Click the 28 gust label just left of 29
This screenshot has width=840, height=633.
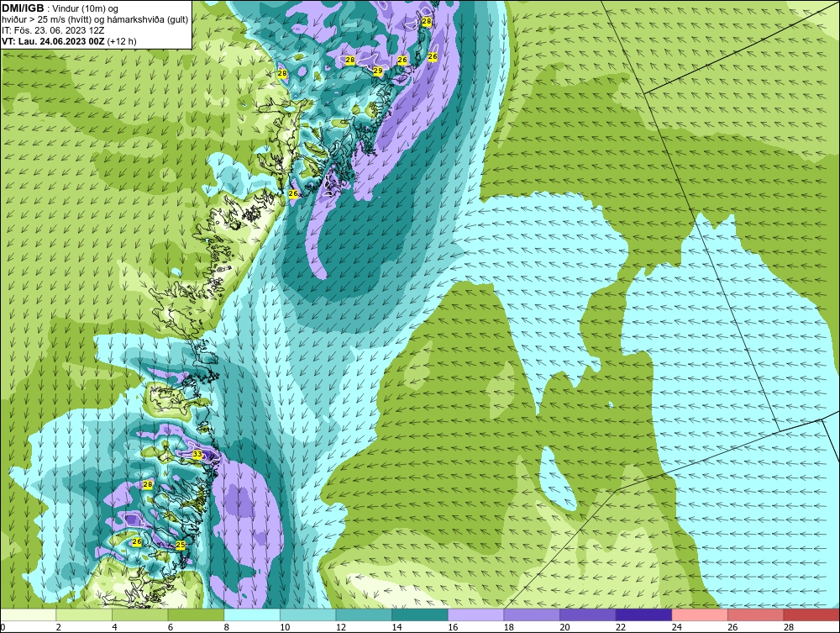click(x=349, y=60)
